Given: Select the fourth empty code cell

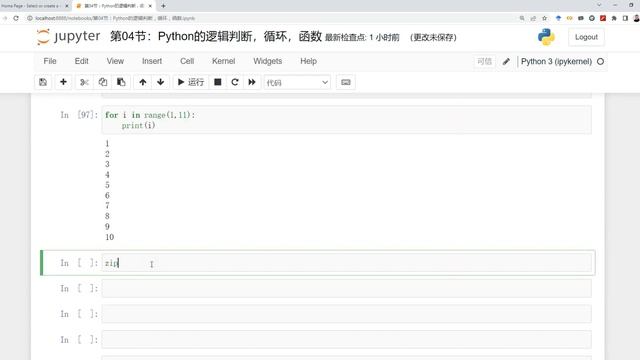Looking at the screenshot, I should (x=346, y=340).
